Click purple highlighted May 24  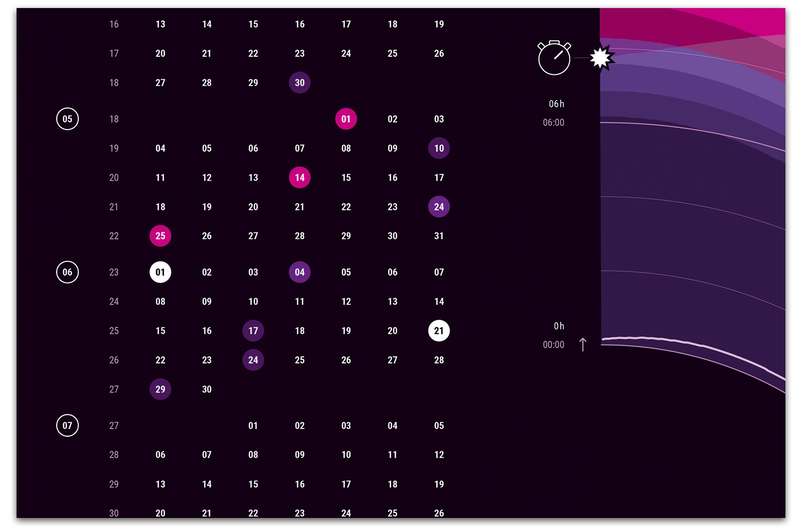point(439,207)
